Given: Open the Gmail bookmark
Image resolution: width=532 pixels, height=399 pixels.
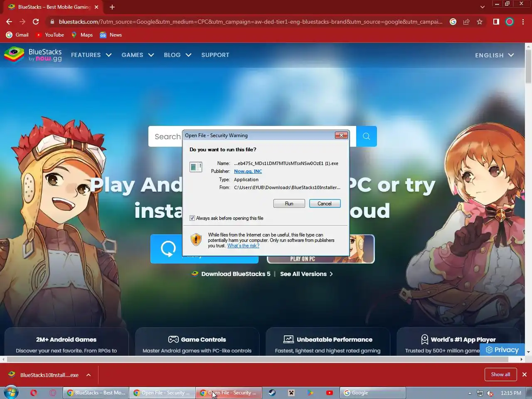Looking at the screenshot, I should tap(17, 35).
